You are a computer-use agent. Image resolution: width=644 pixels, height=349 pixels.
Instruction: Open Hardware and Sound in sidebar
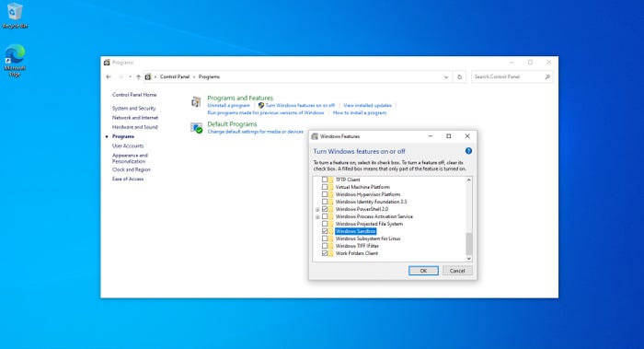tap(134, 127)
